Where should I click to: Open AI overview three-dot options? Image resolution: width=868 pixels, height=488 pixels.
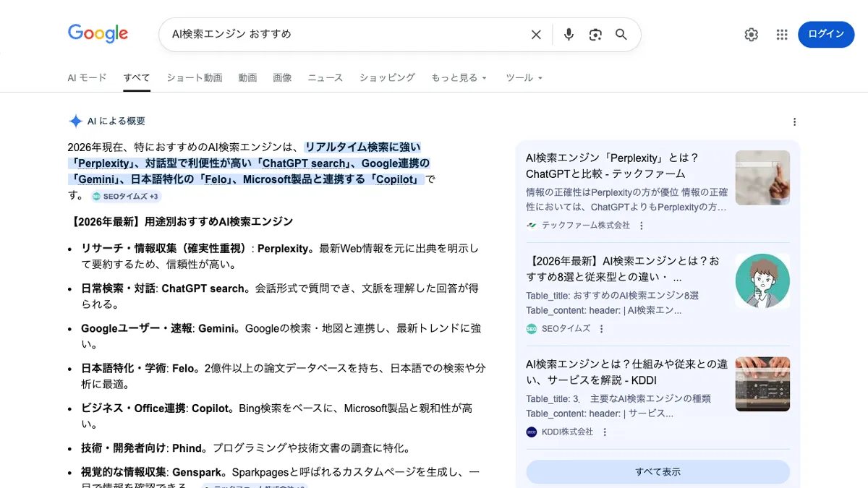(x=794, y=121)
